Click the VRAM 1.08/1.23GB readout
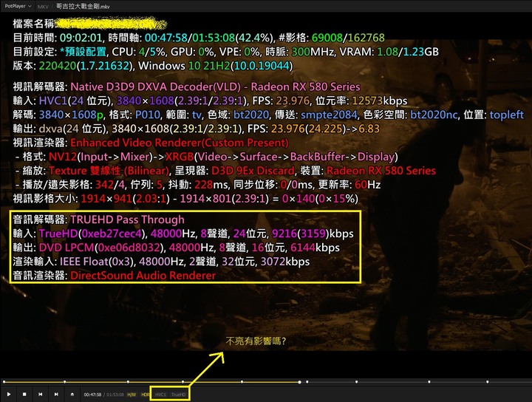 389,52
